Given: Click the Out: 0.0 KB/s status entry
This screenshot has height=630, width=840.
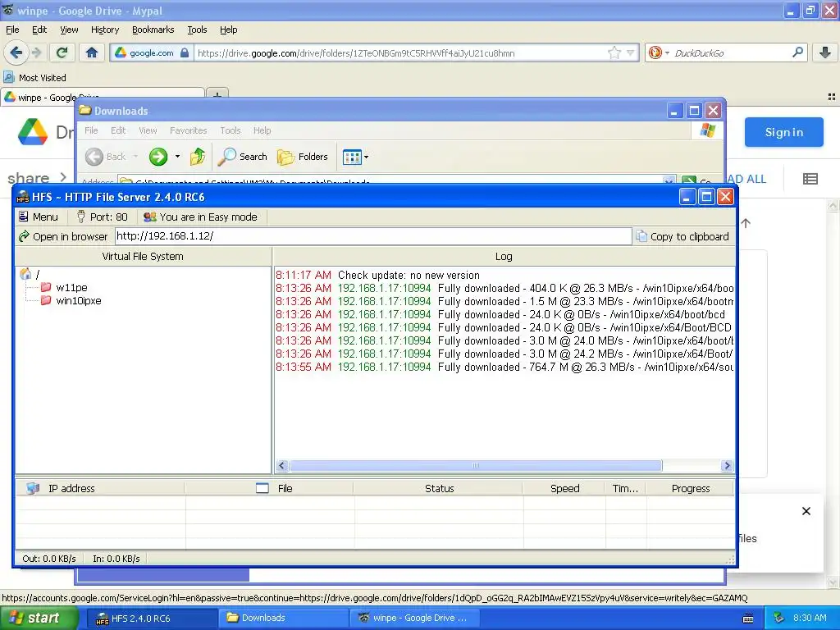Looking at the screenshot, I should (x=48, y=558).
